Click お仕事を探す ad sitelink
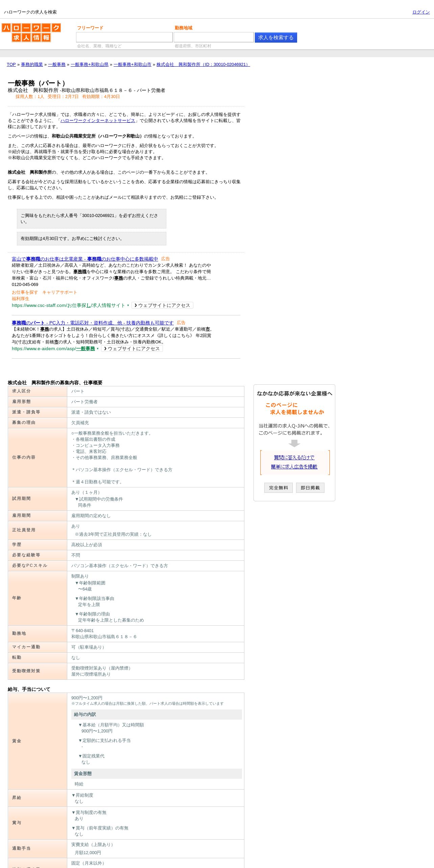 (25, 292)
